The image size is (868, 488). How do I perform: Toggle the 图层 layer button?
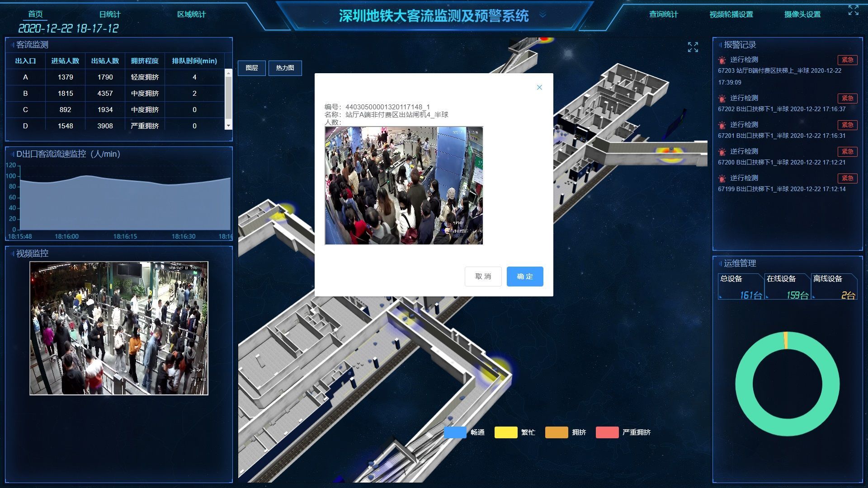pyautogui.click(x=252, y=68)
